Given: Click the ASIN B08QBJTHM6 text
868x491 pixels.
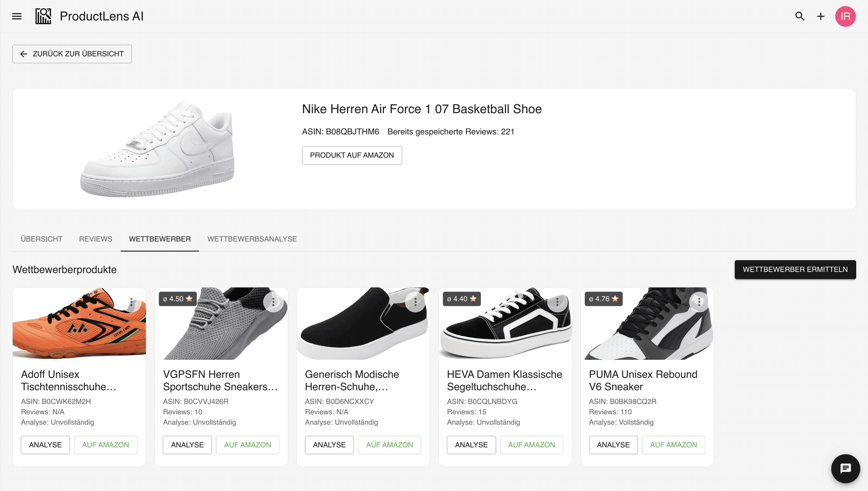Looking at the screenshot, I should [x=341, y=132].
